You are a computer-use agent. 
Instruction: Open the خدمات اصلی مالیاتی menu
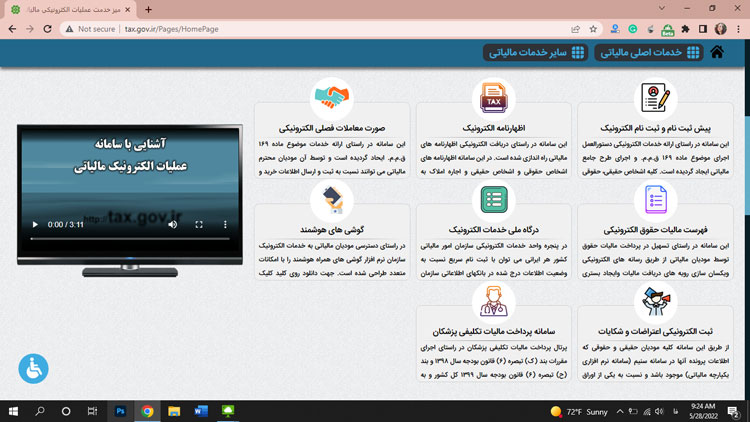click(x=649, y=53)
